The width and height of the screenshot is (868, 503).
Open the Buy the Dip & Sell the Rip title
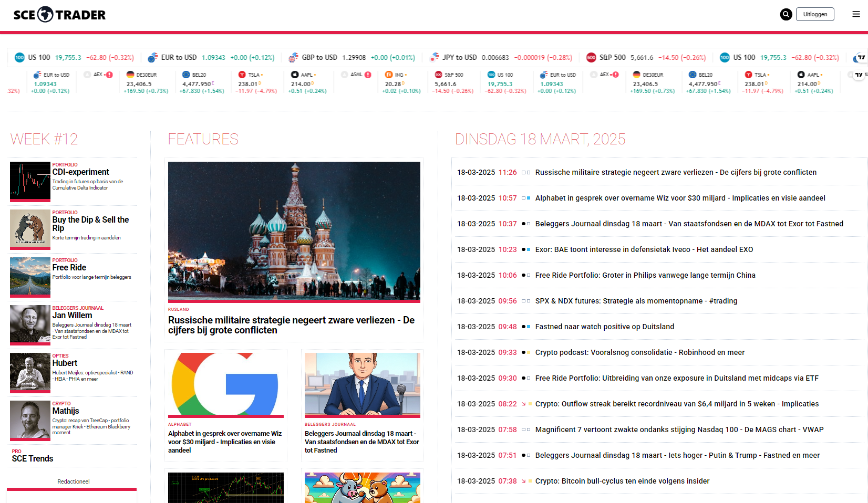coord(90,224)
